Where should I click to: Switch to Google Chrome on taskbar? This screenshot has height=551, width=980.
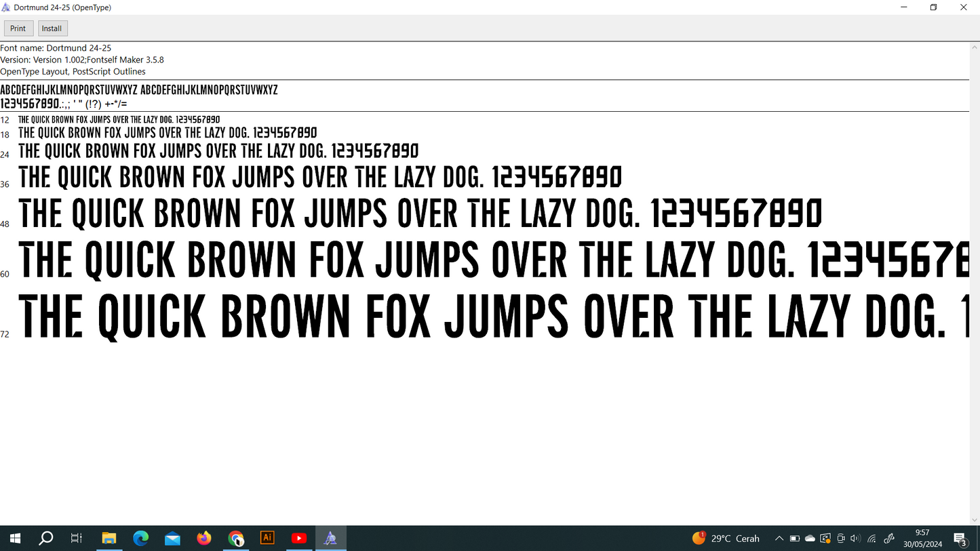pos(236,538)
